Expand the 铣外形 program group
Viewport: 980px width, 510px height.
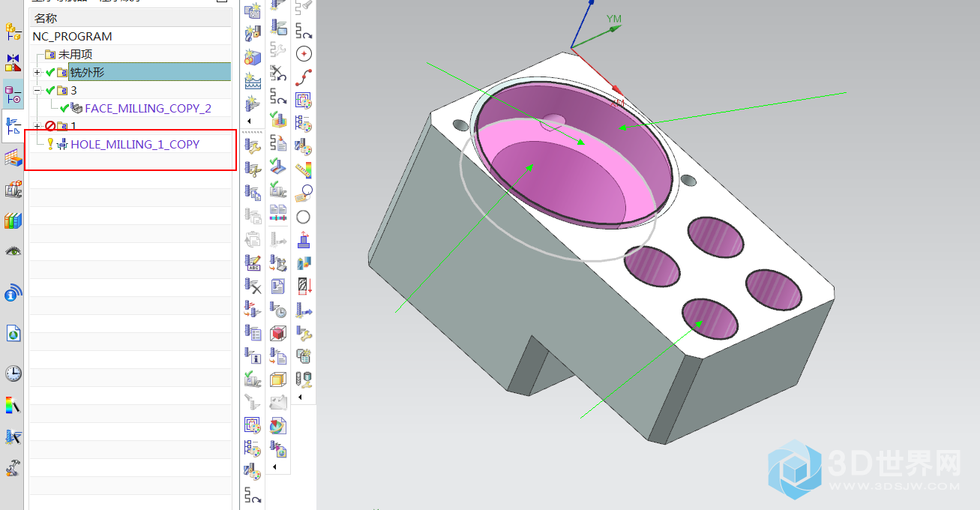(37, 72)
